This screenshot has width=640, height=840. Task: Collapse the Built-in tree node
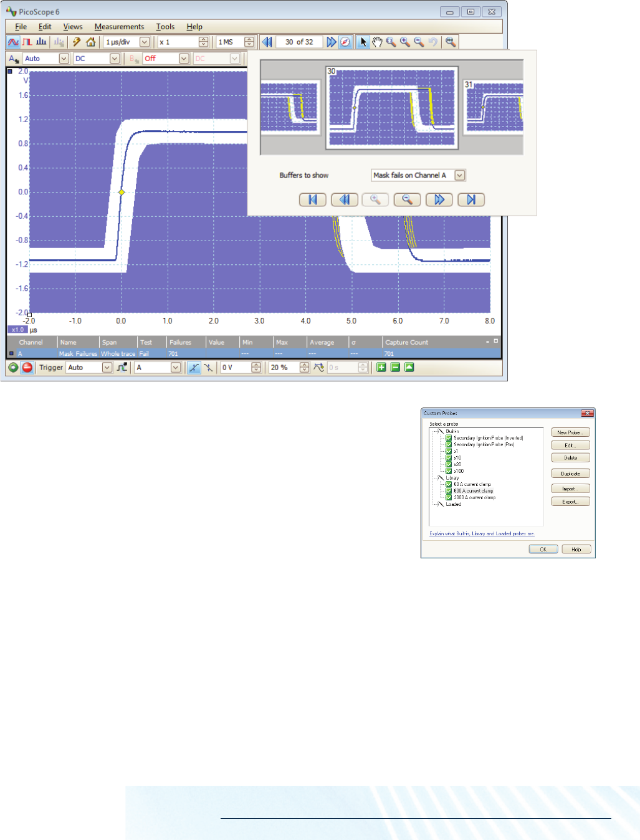[440, 431]
